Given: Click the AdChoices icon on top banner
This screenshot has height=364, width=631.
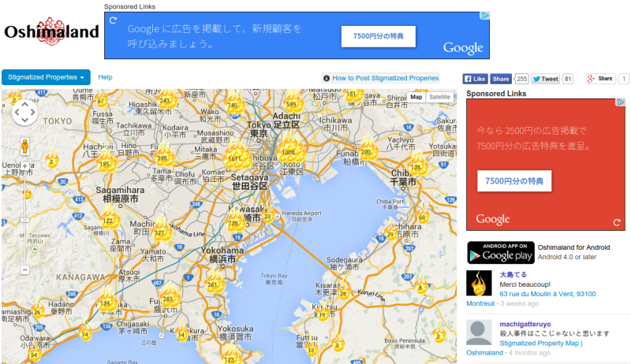Looking at the screenshot, I should click(485, 16).
